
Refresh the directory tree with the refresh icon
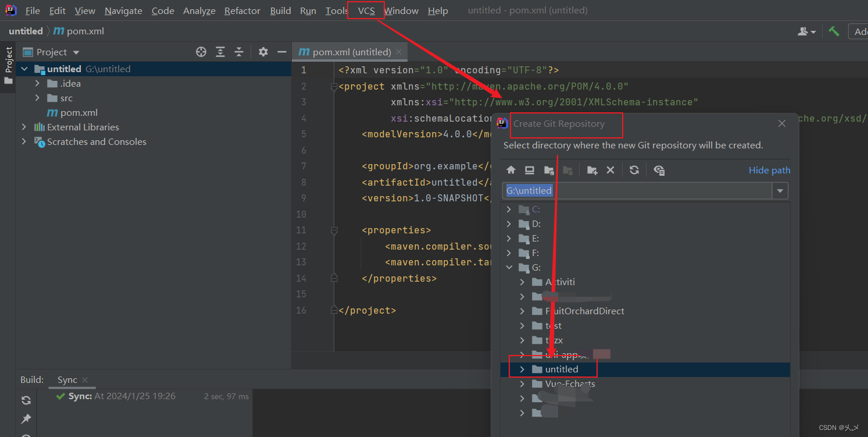tap(634, 170)
